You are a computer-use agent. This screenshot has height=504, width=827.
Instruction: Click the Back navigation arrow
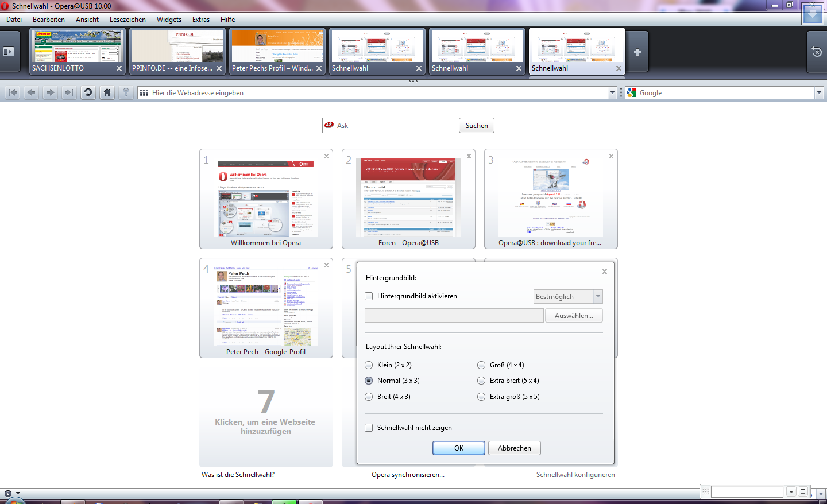point(32,92)
